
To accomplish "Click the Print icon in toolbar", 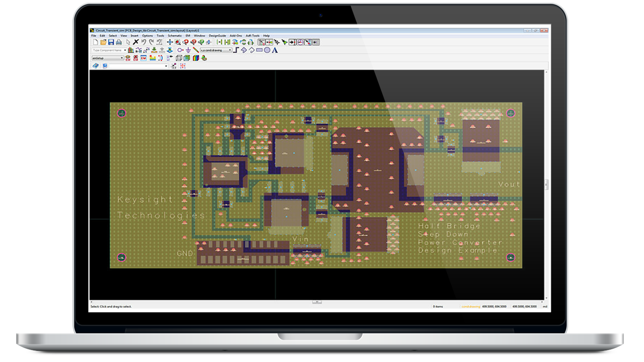I will pyautogui.click(x=119, y=42).
